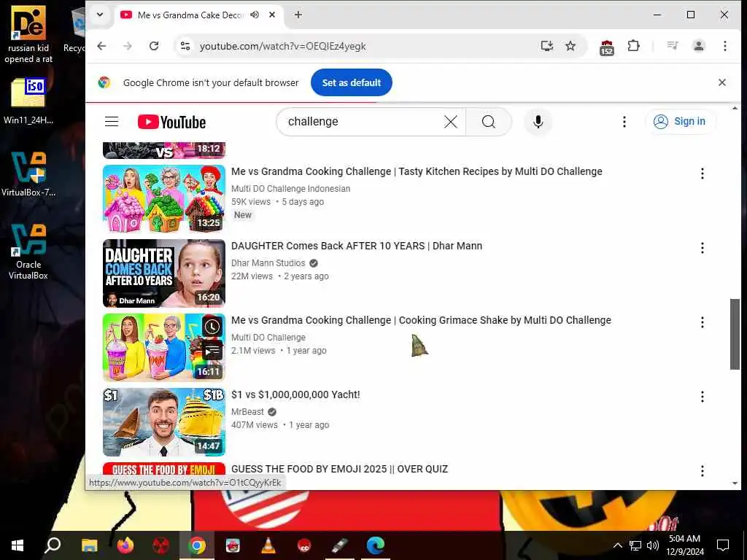747x560 pixels.
Task: View site information icon in address bar
Action: pyautogui.click(x=185, y=46)
